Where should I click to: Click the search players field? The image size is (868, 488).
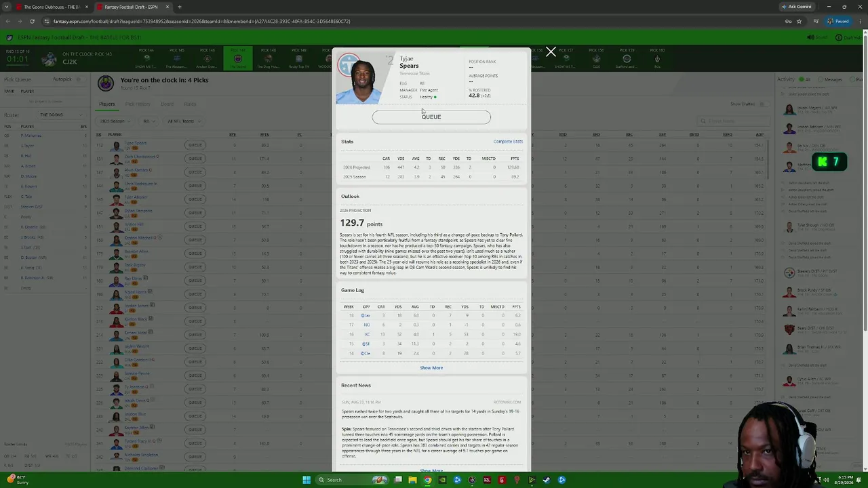tap(732, 121)
